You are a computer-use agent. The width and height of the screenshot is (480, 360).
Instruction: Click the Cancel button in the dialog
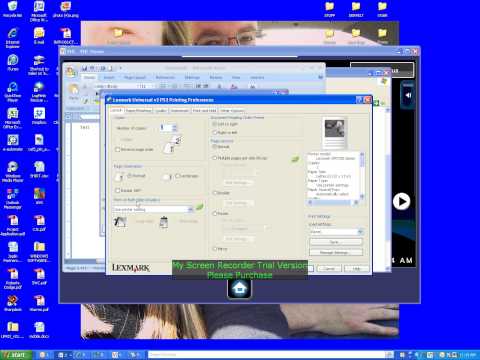pos(329,268)
